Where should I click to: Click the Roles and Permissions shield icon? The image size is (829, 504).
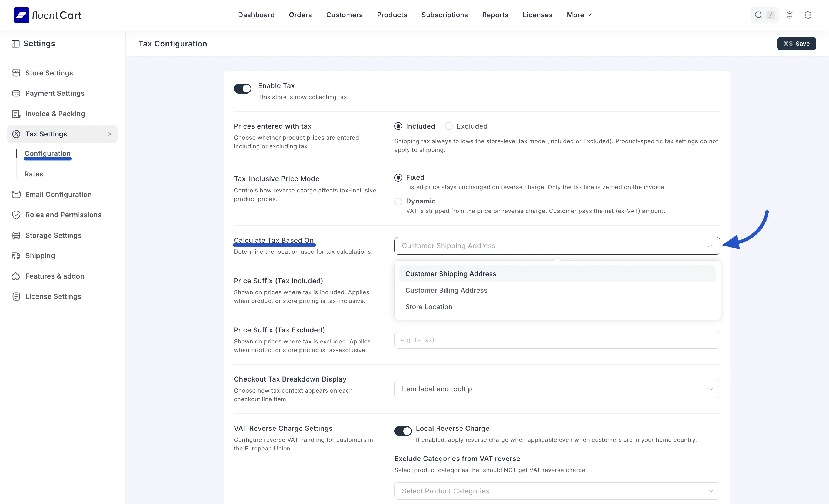coord(16,215)
